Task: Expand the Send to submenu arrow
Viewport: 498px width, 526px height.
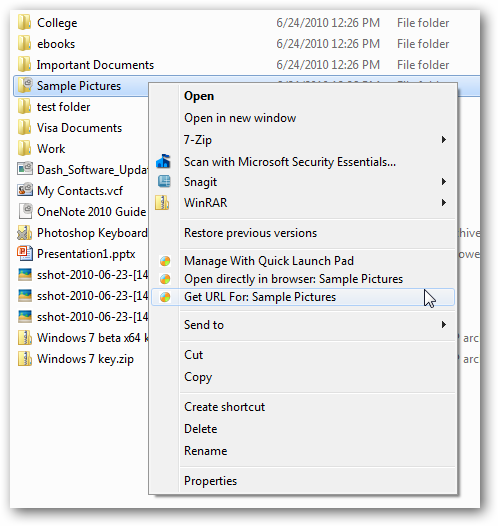Action: point(444,325)
